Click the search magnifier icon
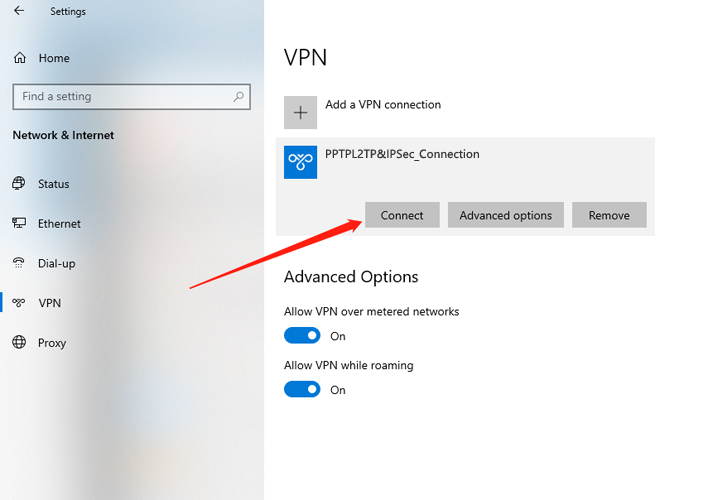Viewport: 708px width, 500px height. pos(238,96)
